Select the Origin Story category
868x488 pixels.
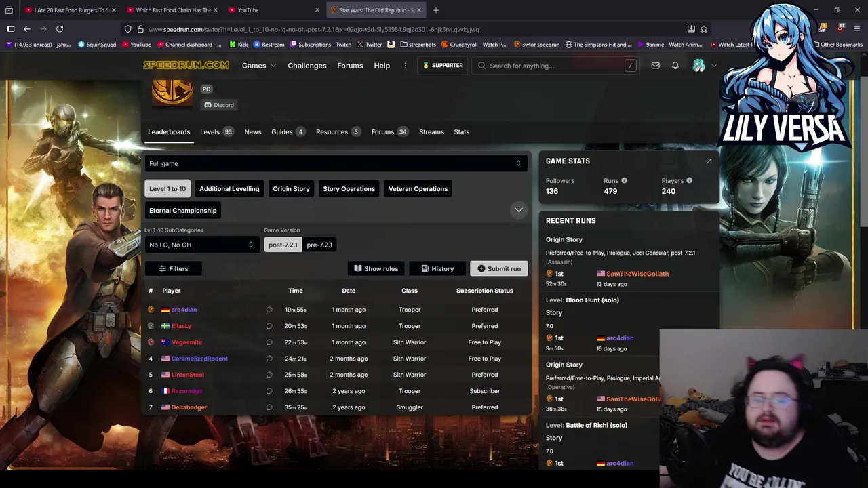(x=291, y=189)
